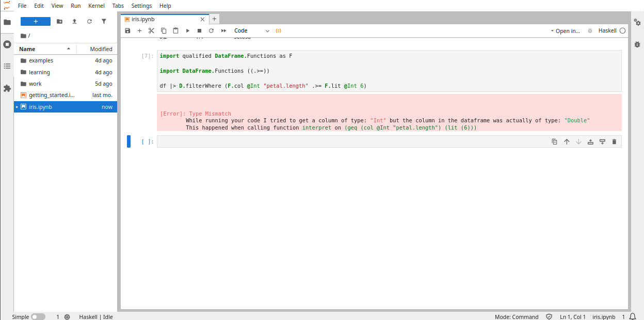The image size is (644, 320).
Task: Open the File Browser sidebar panel
Action: (7, 22)
